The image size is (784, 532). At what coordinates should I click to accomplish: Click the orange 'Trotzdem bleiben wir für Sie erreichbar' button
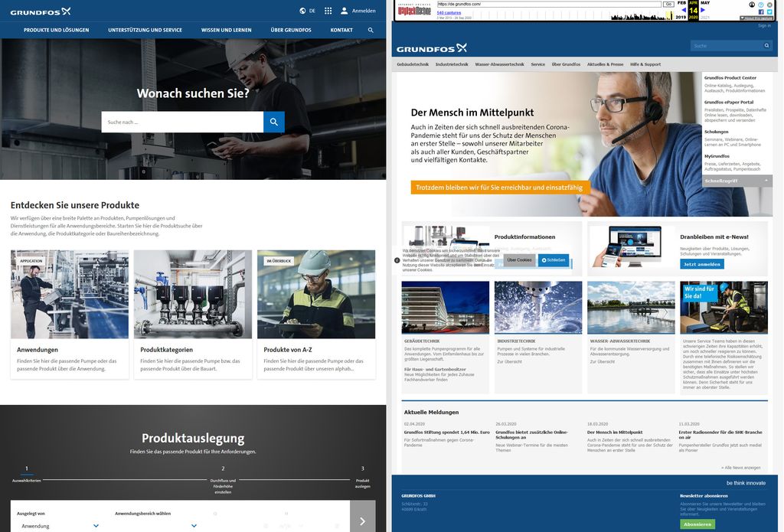[499, 188]
